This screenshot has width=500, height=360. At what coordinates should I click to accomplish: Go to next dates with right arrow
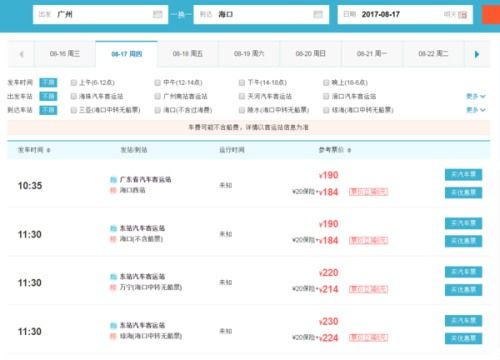477,54
